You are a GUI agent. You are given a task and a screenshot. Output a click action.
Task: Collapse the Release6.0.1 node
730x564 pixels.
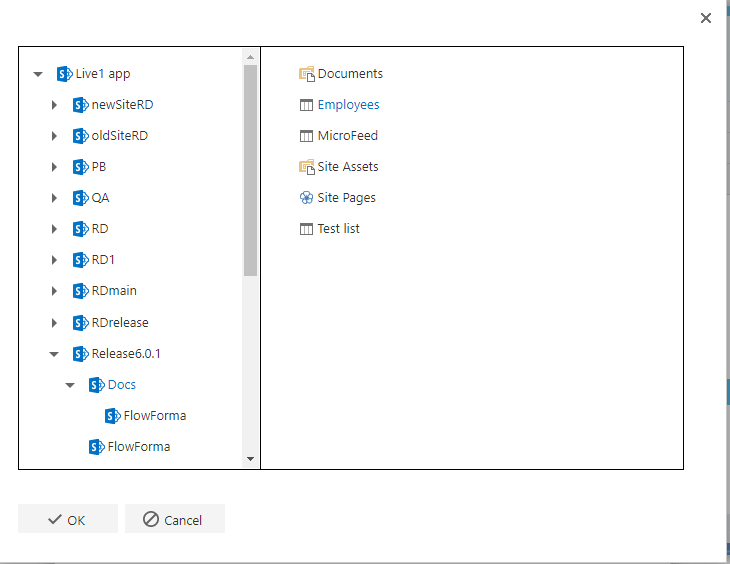tap(54, 354)
